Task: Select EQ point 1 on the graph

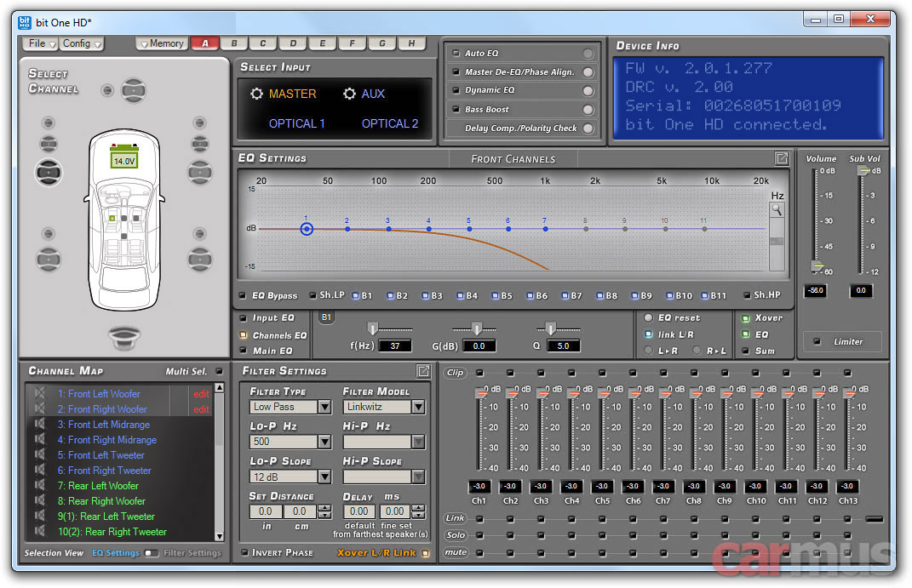Action: pos(307,229)
